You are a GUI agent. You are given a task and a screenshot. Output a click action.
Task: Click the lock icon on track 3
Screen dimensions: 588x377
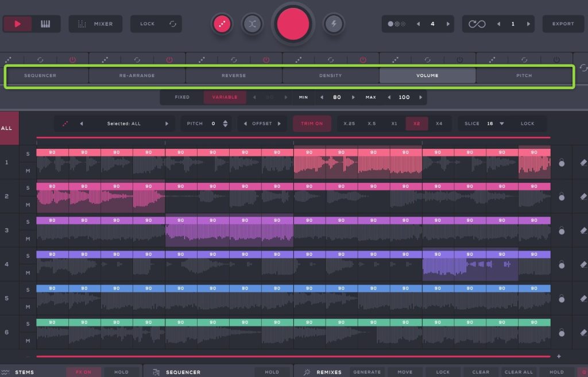click(x=562, y=231)
